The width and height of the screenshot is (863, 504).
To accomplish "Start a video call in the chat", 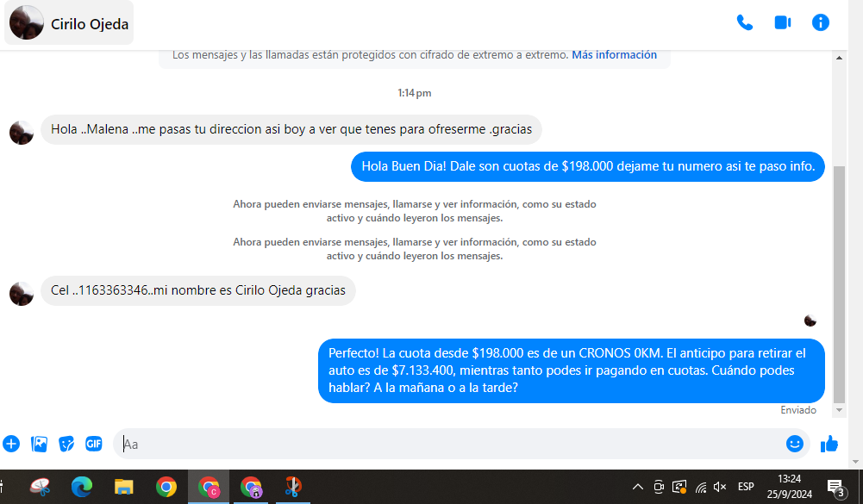I will [x=782, y=22].
